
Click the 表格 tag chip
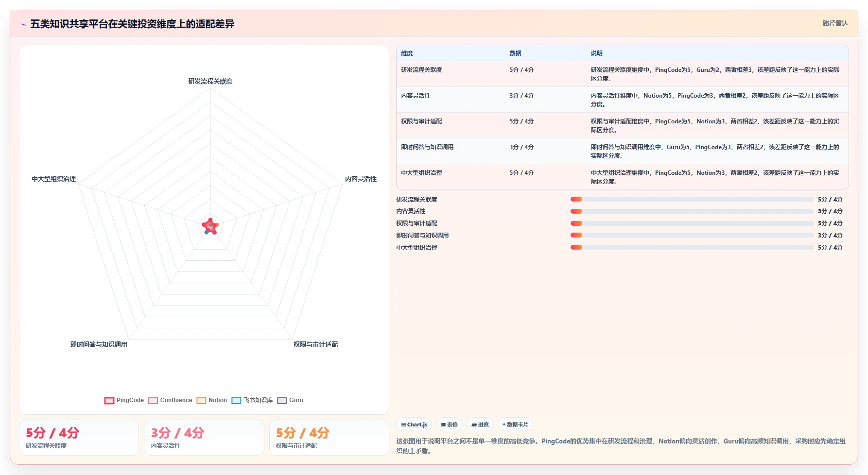click(449, 424)
